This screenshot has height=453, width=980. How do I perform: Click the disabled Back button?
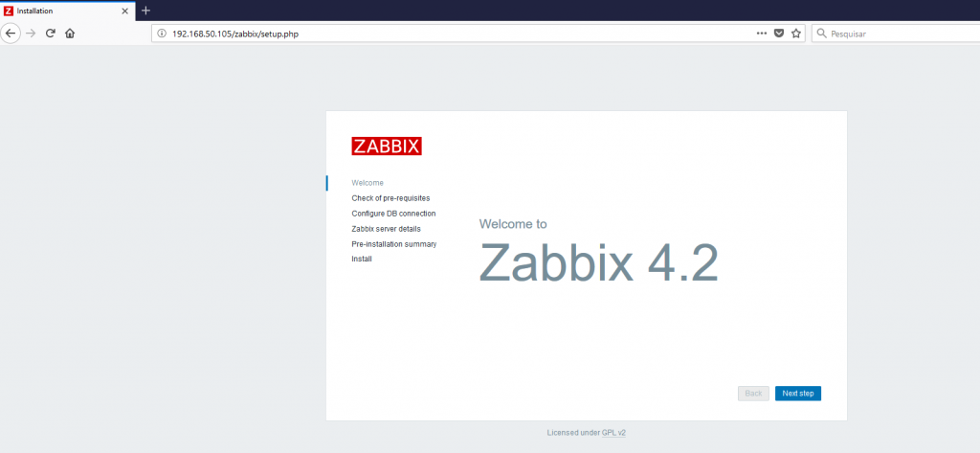pyautogui.click(x=753, y=394)
